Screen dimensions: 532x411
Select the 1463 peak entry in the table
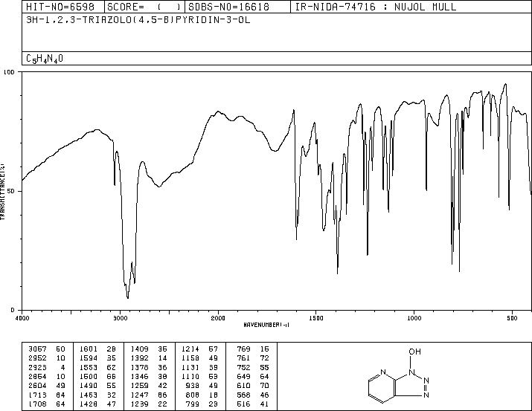pos(97,395)
